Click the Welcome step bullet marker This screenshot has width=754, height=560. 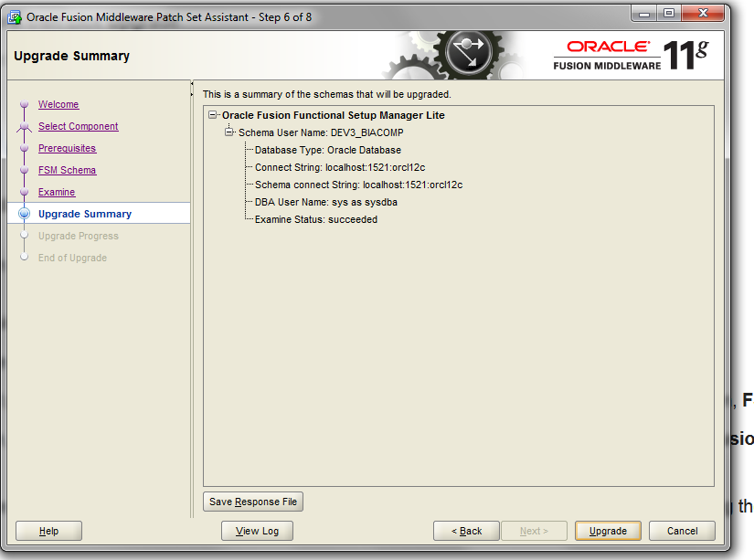[x=24, y=104]
